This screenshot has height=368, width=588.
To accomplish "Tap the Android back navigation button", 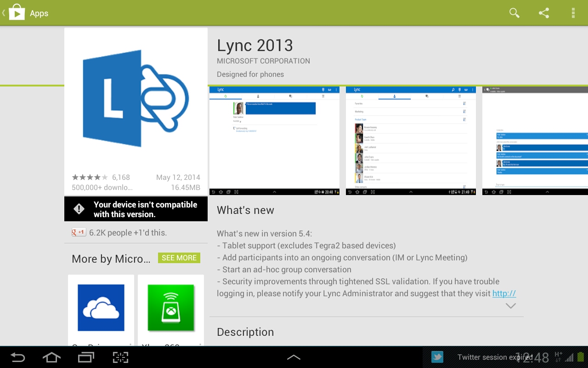I will [x=17, y=357].
